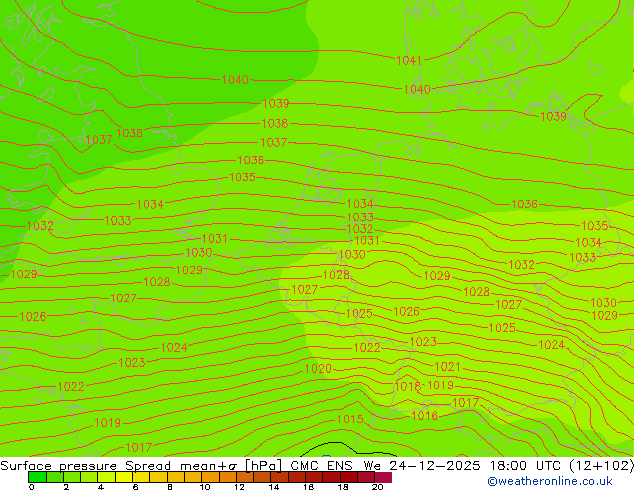
Task: Click the 'Spread mean+σ' title text
Action: [x=181, y=466]
